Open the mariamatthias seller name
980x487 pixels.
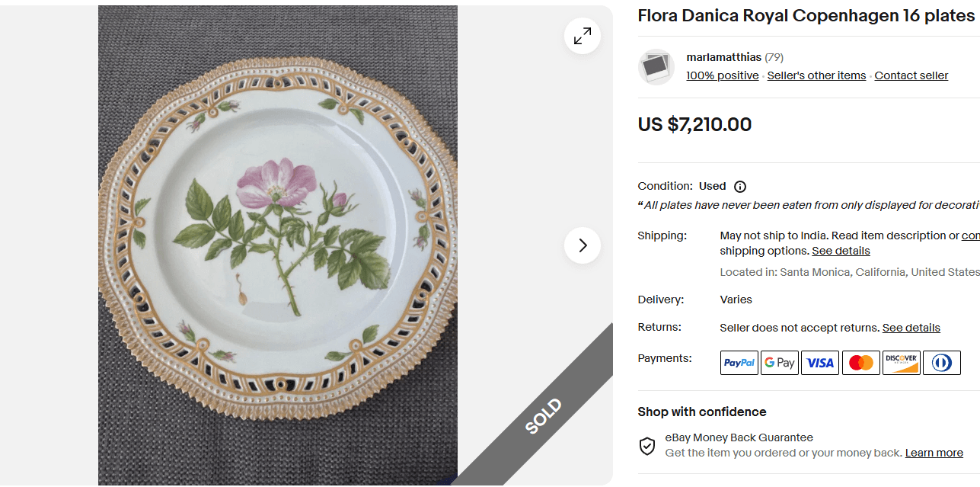[723, 57]
